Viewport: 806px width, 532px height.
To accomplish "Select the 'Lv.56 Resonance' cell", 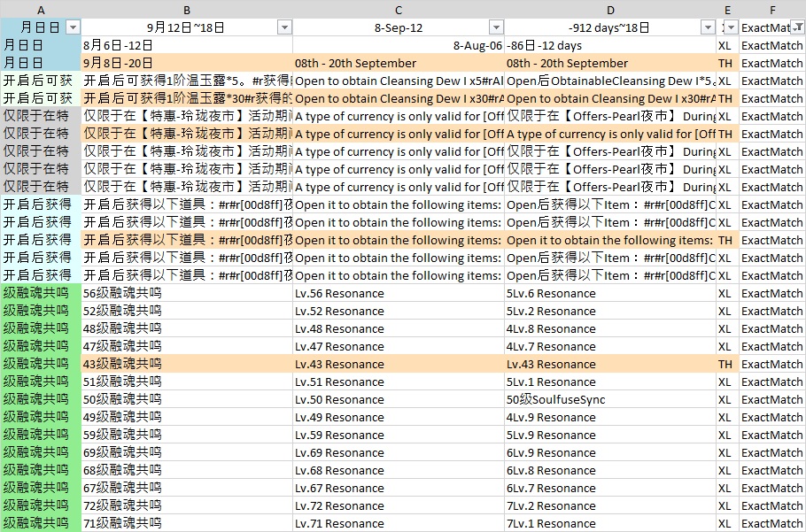I will click(399, 293).
